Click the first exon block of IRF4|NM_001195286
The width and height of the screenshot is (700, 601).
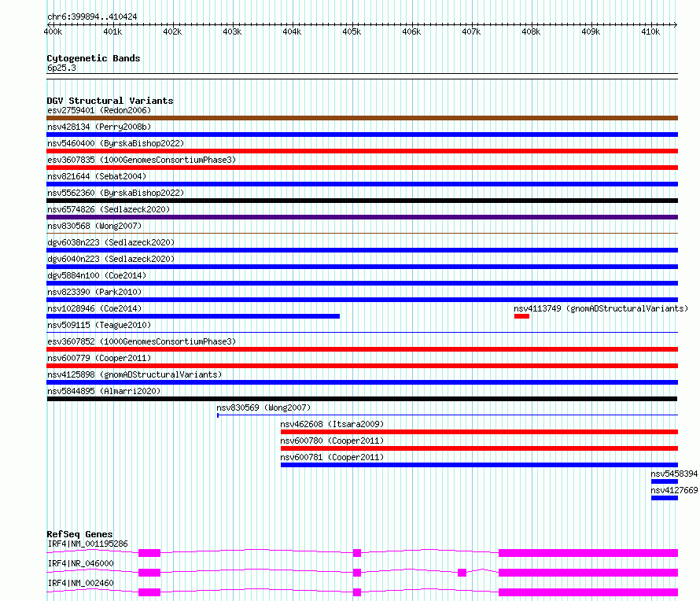point(149,553)
